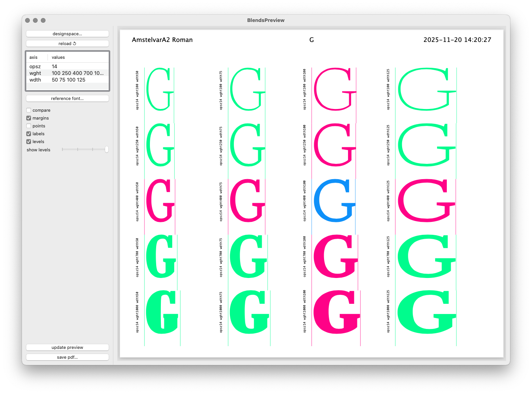Click the designspace... button

point(67,34)
